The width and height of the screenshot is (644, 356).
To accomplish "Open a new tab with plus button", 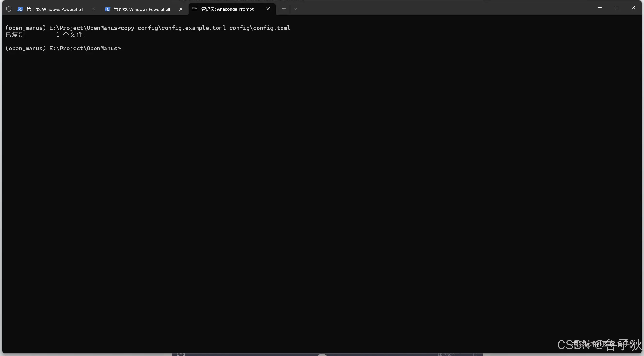I will [x=284, y=9].
